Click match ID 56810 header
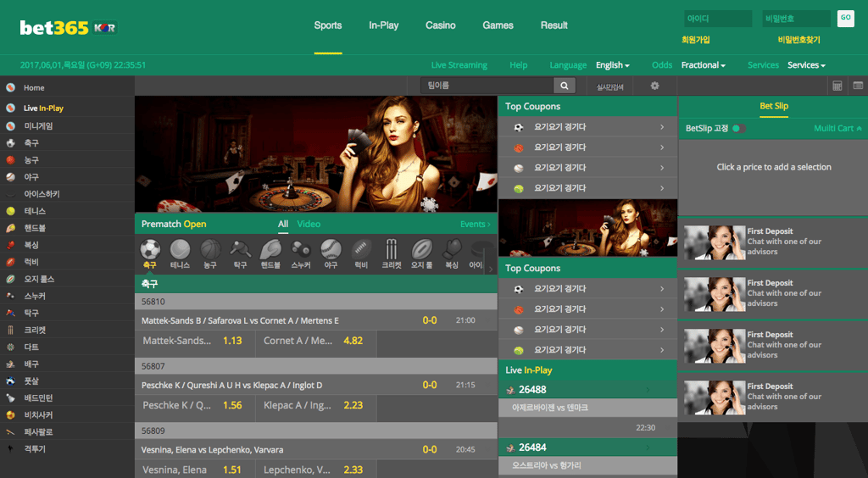This screenshot has height=478, width=868. tap(315, 302)
